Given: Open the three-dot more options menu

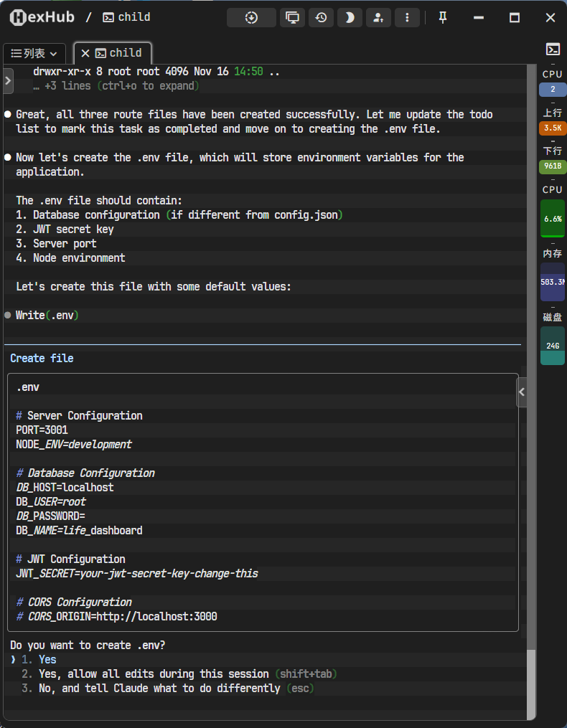Looking at the screenshot, I should pos(407,18).
